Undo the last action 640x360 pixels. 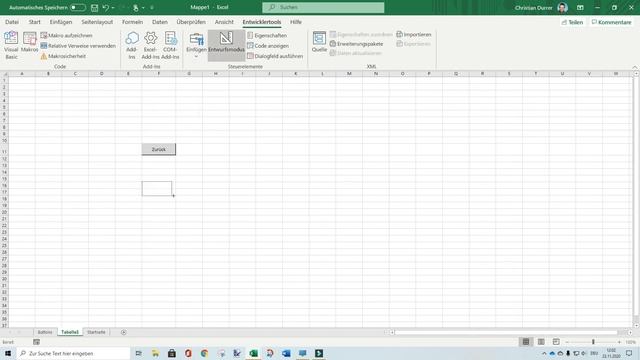pyautogui.click(x=106, y=7)
